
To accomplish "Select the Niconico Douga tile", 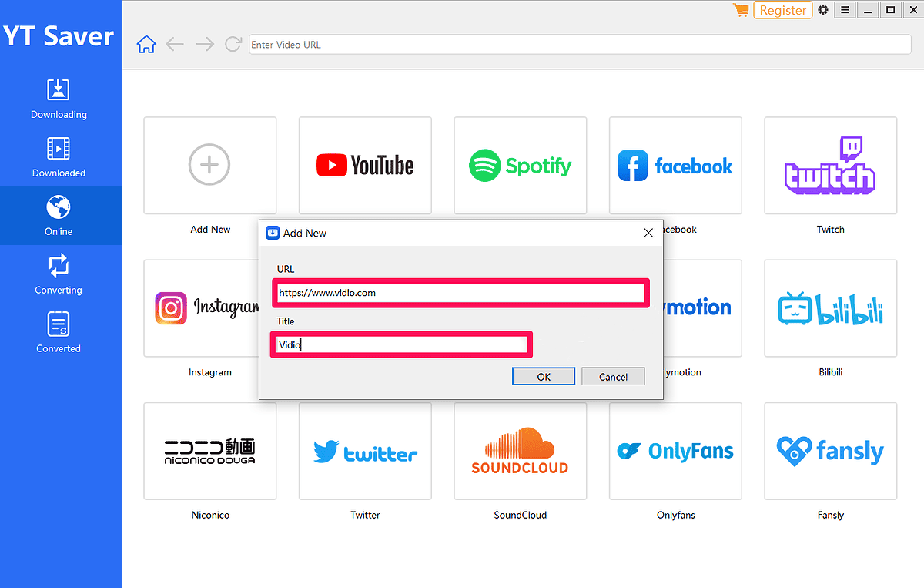I will click(210, 451).
